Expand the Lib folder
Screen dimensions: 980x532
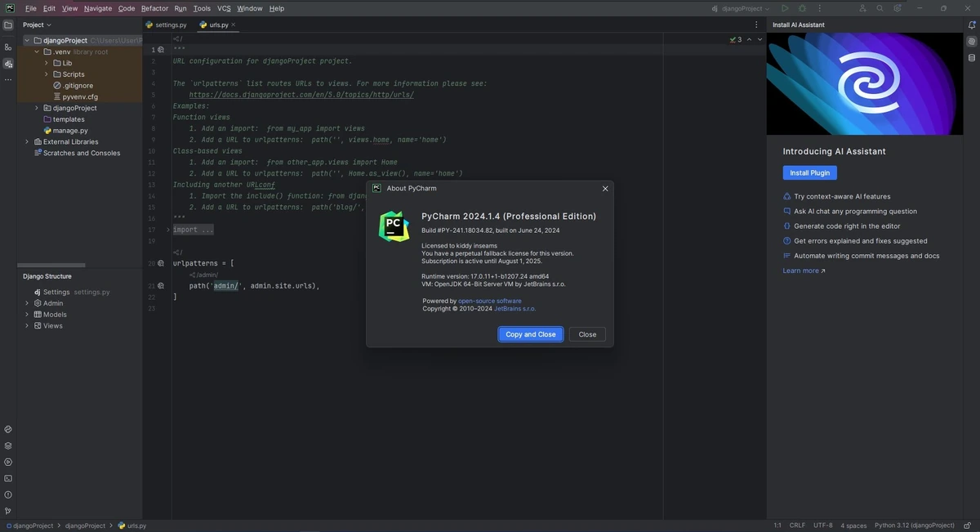point(47,63)
